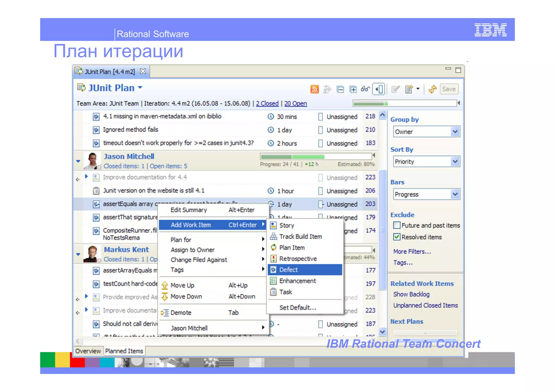
Task: Close the JUnit Plan [4.4 m2] editor tab
Action: coord(143,71)
